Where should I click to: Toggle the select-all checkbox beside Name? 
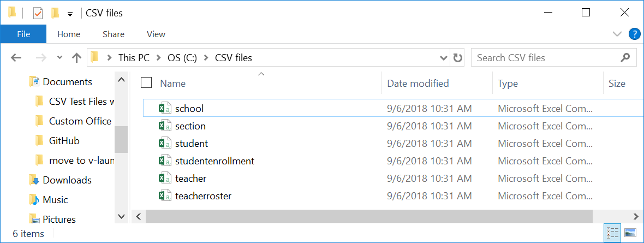coord(146,82)
